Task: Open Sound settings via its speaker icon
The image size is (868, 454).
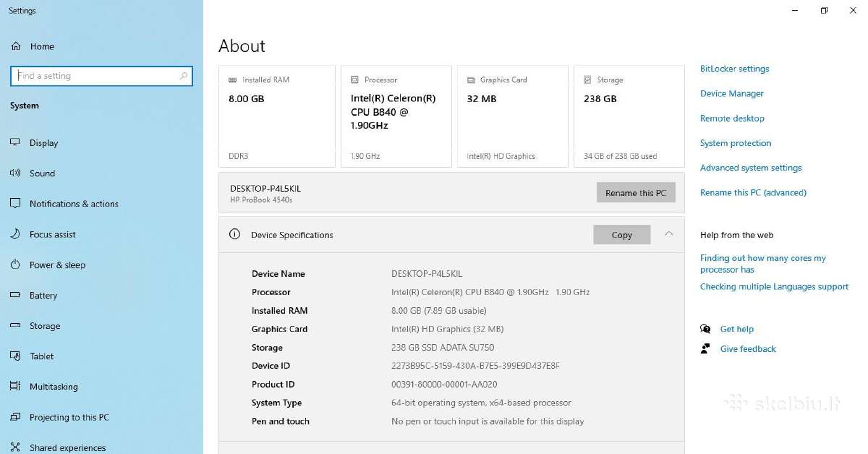Action: coord(15,173)
